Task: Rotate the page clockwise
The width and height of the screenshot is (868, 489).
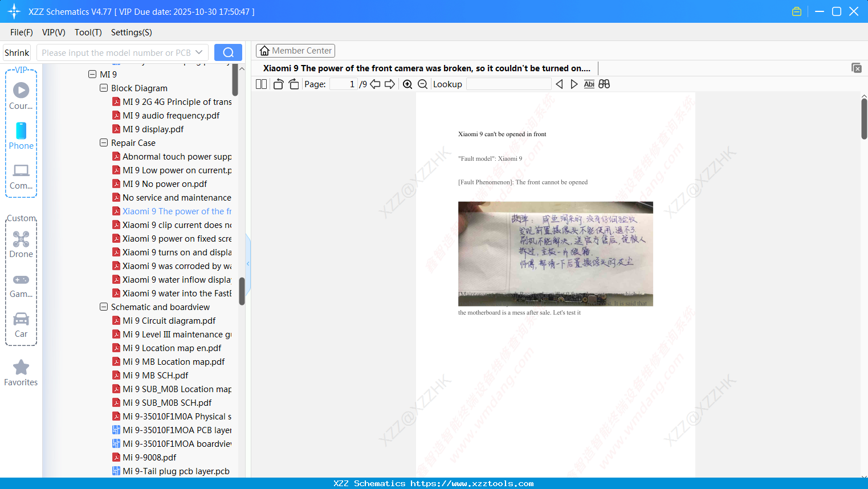Action: pyautogui.click(x=294, y=84)
